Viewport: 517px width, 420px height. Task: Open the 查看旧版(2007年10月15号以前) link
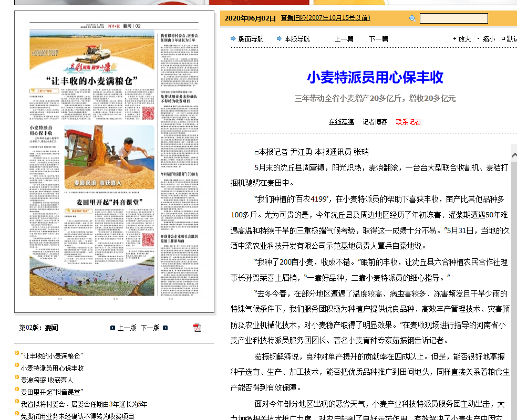click(325, 18)
